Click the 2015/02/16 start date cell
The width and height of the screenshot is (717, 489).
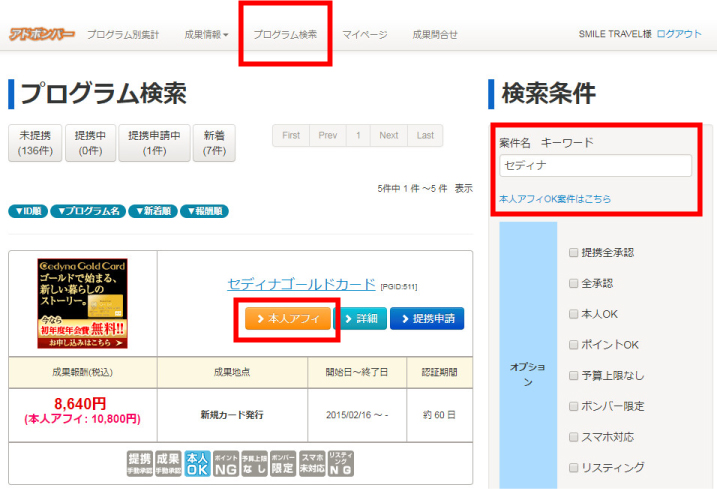click(357, 415)
